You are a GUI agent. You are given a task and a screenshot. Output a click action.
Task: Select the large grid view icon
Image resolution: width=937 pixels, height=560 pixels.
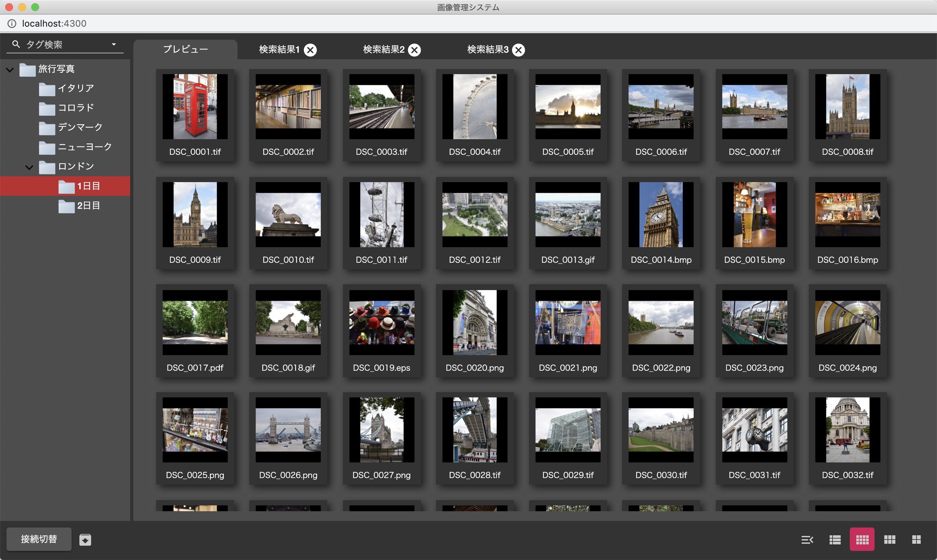(917, 540)
